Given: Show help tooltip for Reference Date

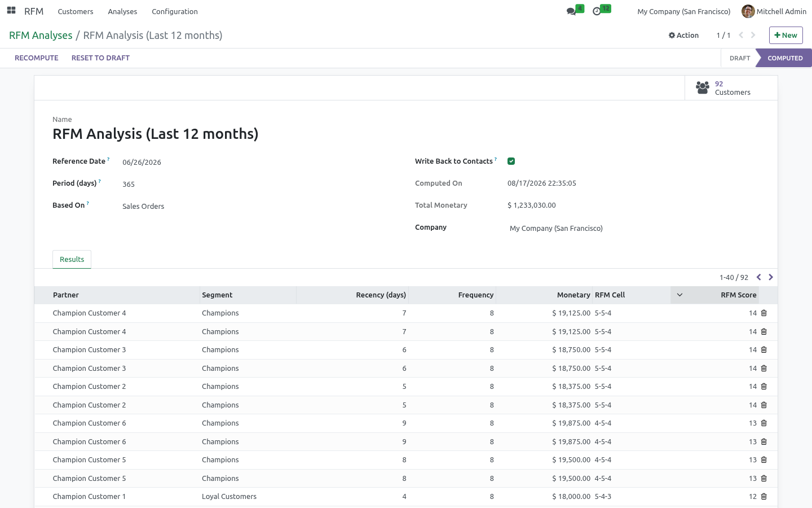Looking at the screenshot, I should (x=108, y=160).
